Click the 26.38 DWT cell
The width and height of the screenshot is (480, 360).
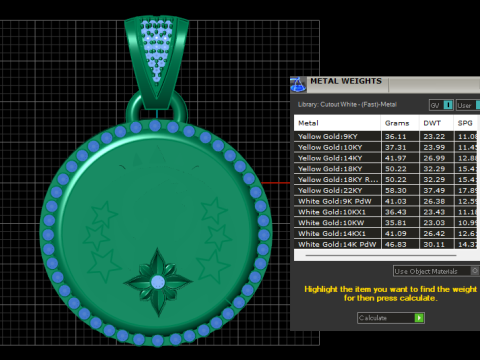(437, 201)
